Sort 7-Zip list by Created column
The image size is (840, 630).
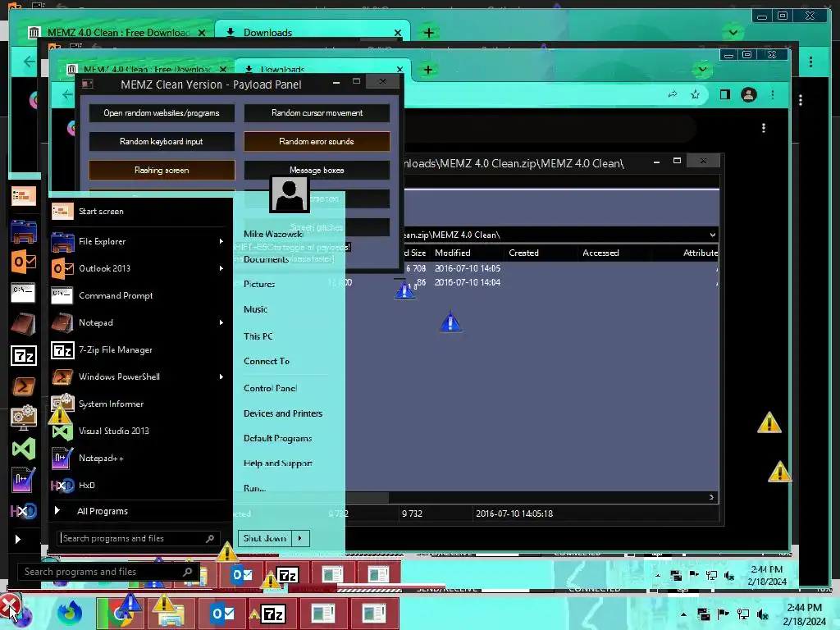pyautogui.click(x=541, y=253)
